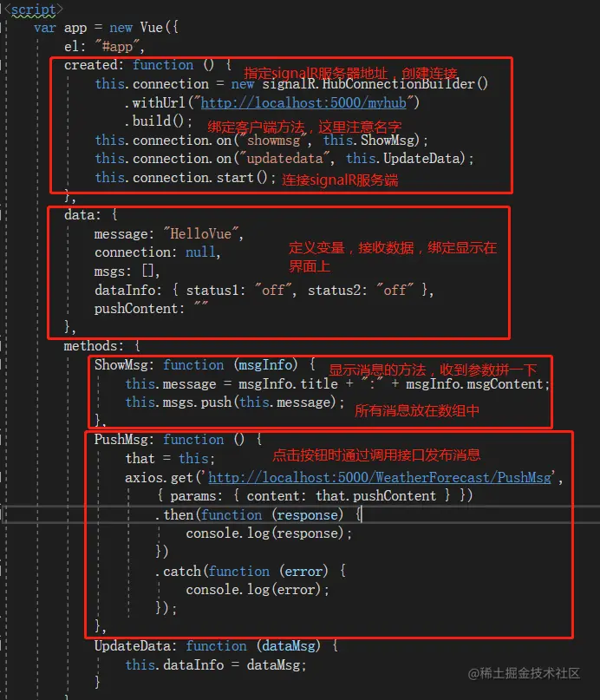This screenshot has height=700, width=600.
Task: Click the 稀土掘金技术社区 watermark
Action: [x=524, y=673]
